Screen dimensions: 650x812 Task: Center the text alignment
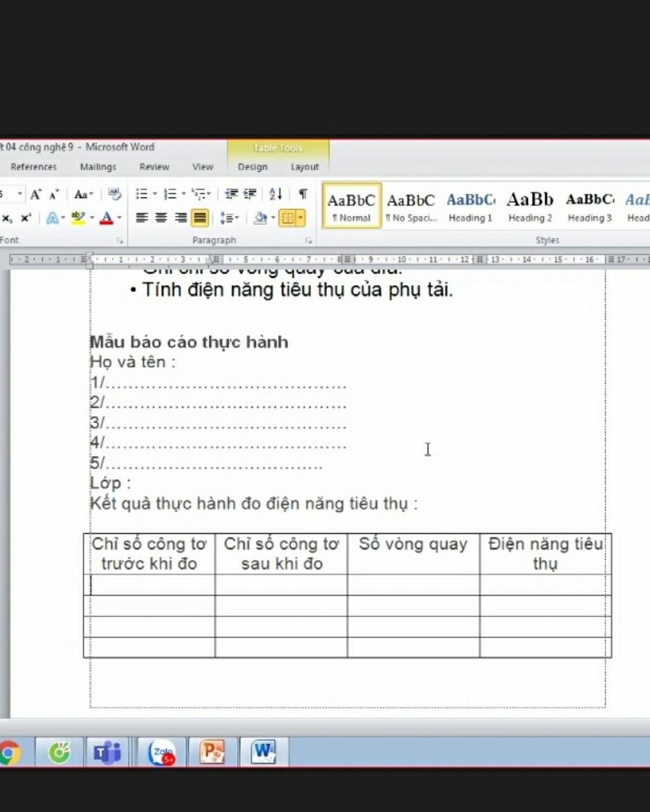tap(161, 218)
